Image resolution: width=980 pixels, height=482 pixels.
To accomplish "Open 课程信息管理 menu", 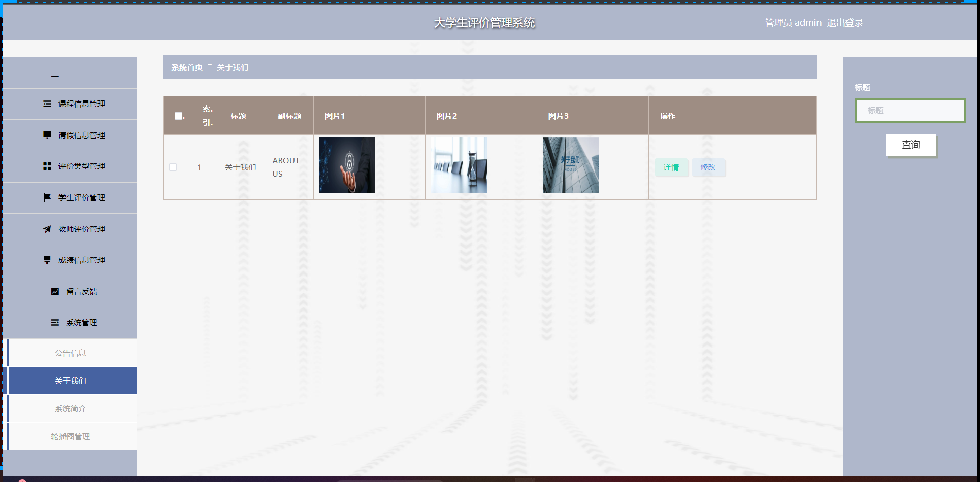I will [70, 104].
